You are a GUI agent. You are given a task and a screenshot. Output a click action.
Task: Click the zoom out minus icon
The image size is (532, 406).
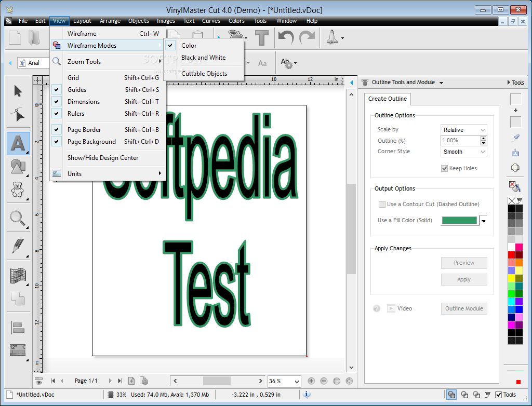324,381
